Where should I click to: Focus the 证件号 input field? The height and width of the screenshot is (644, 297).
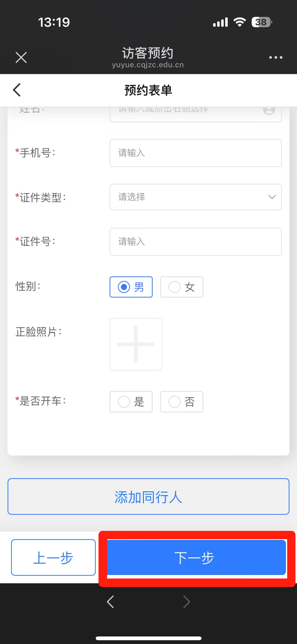point(195,242)
